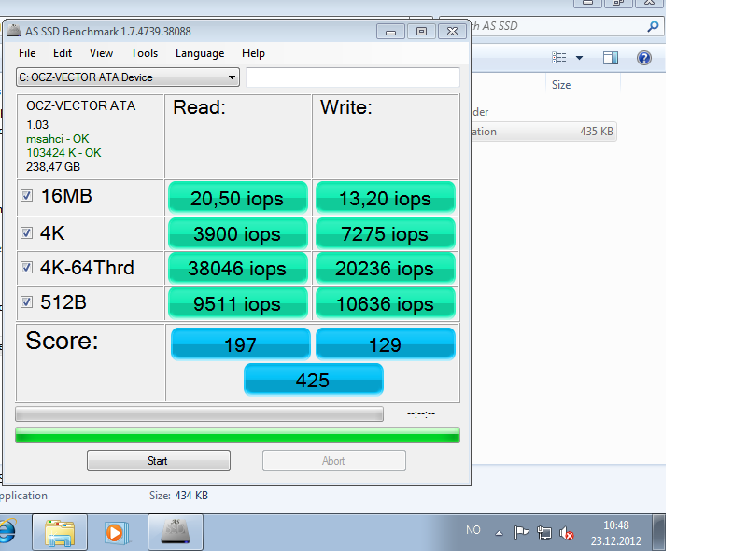This screenshot has width=747, height=560.
Task: Click the 4K-64Thrd read result 38046 iops
Action: pyautogui.click(x=238, y=268)
